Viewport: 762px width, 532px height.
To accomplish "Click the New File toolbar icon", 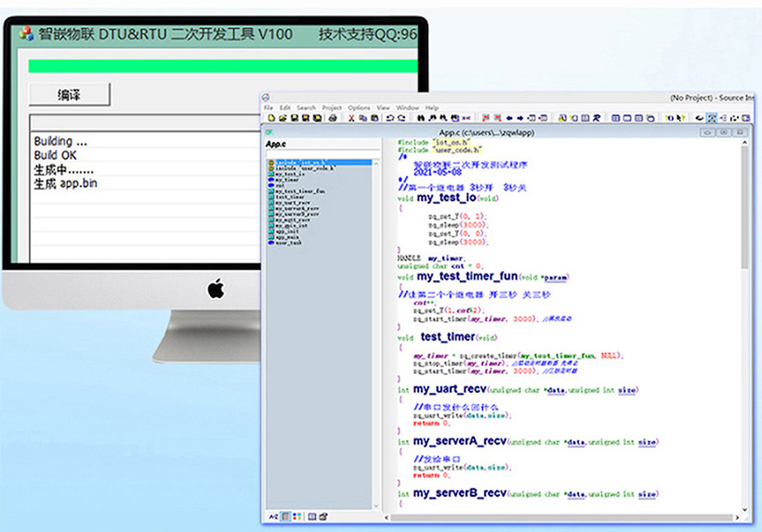I will [269, 119].
